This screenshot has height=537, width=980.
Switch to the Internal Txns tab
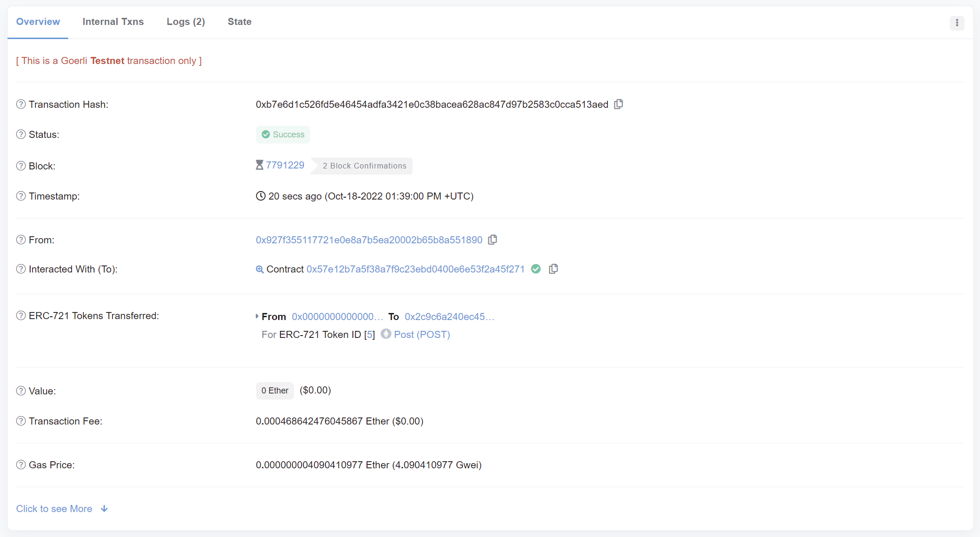(x=112, y=21)
